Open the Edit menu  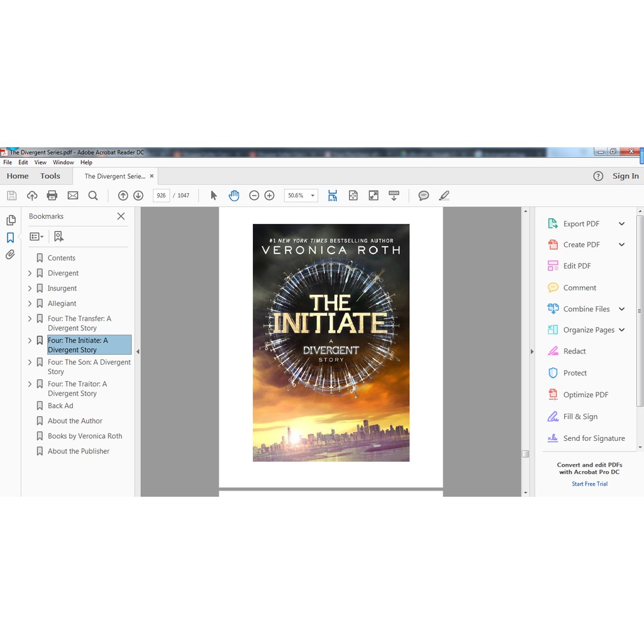pyautogui.click(x=23, y=162)
